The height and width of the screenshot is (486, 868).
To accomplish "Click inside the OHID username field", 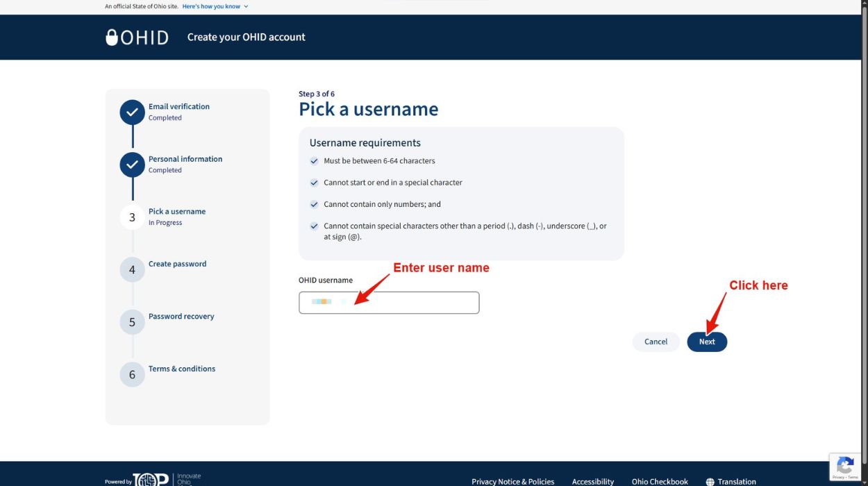I will pyautogui.click(x=389, y=302).
